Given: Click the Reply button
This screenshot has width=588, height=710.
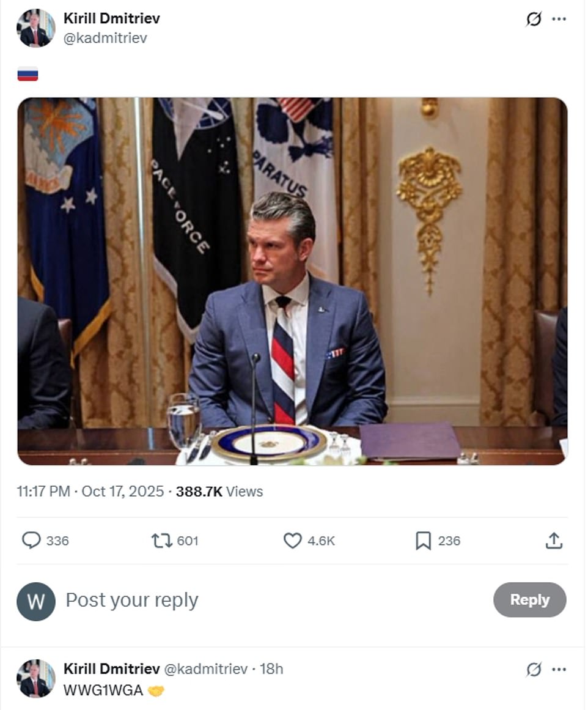Looking at the screenshot, I should tap(529, 600).
